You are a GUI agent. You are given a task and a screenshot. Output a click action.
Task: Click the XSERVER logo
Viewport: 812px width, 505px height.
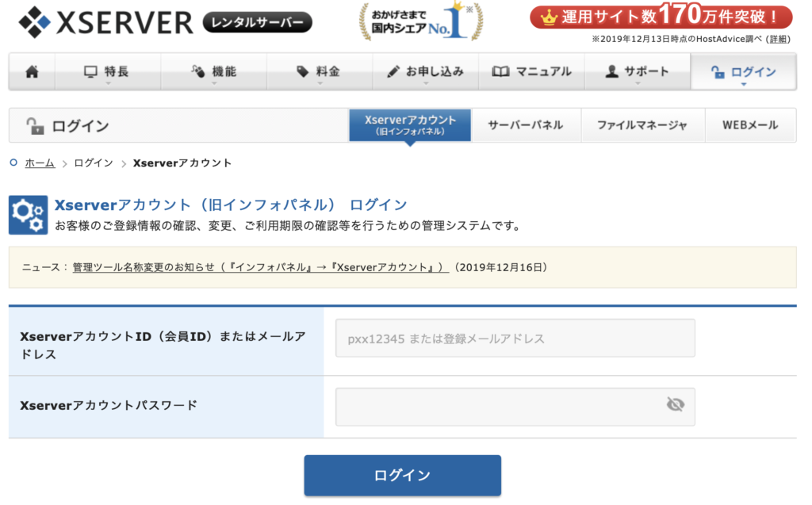105,22
